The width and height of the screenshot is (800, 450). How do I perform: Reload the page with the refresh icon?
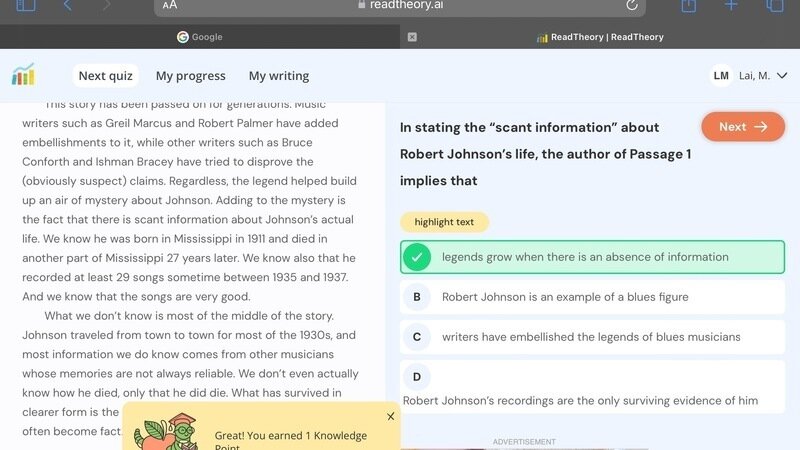pos(631,5)
